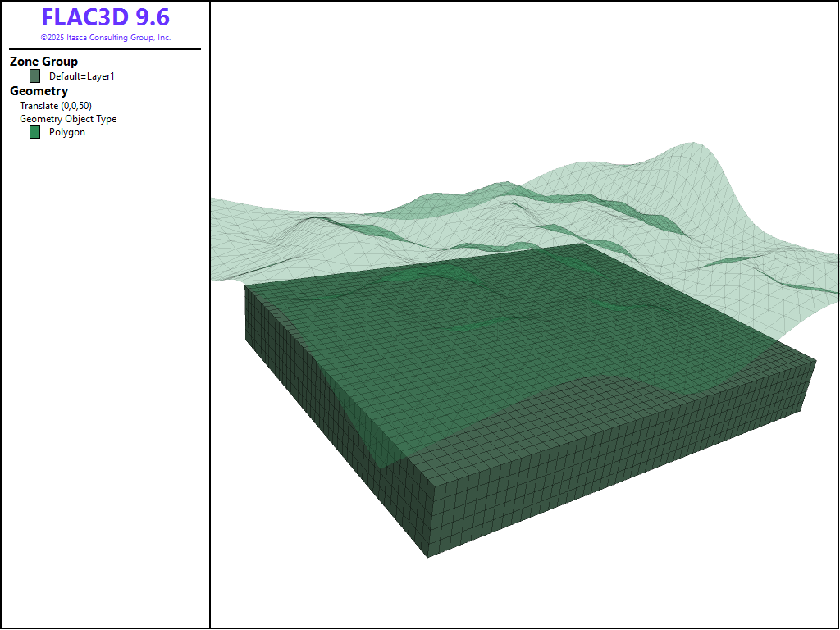The width and height of the screenshot is (840, 630).
Task: Click the bottom front corner of the zone block
Action: (428, 557)
